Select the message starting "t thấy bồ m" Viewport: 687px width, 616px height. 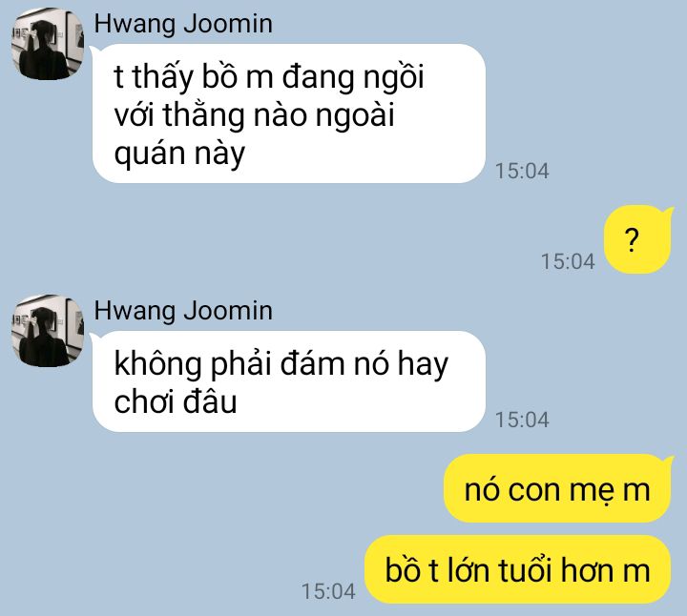(289, 113)
